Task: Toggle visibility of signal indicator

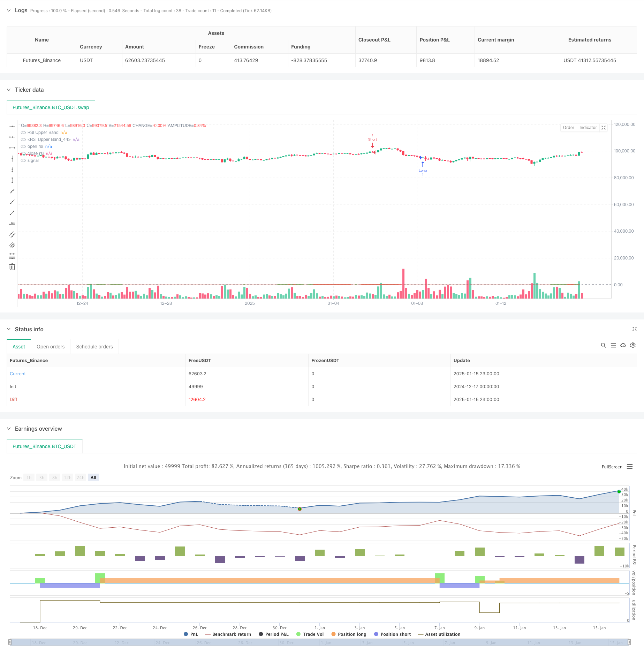Action: (x=23, y=160)
